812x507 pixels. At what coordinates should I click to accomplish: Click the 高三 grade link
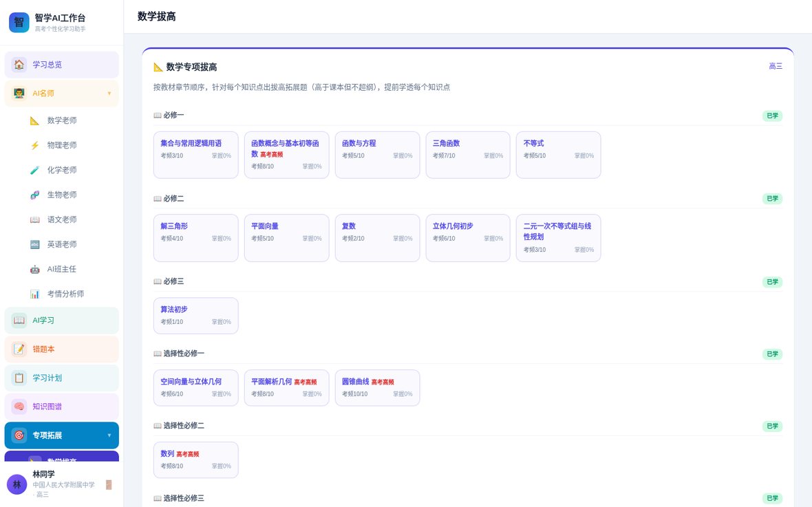pos(776,66)
